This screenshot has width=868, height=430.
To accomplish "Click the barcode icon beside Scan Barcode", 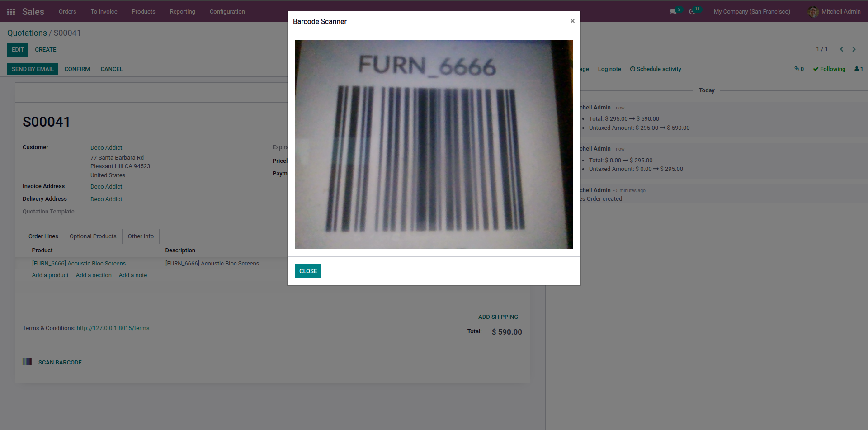I will (x=27, y=361).
